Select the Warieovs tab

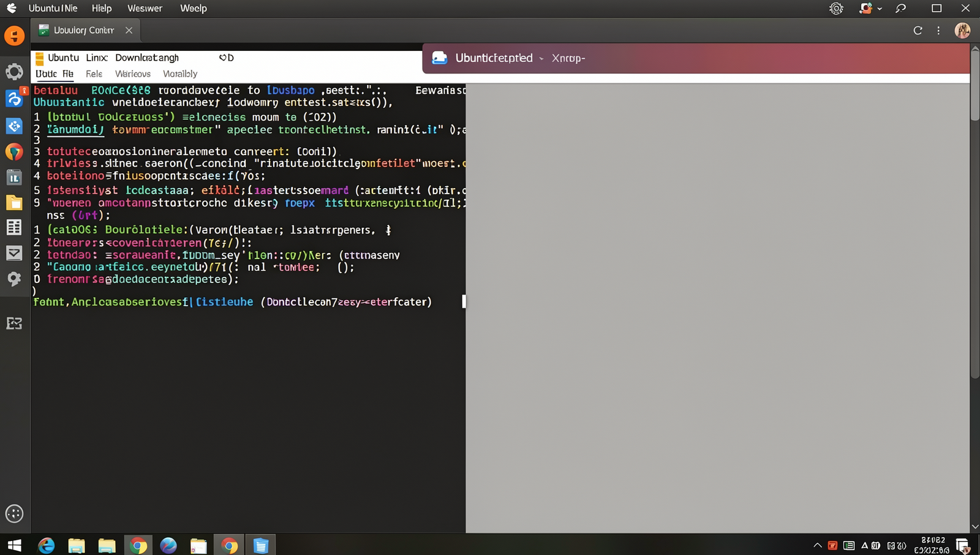(133, 74)
